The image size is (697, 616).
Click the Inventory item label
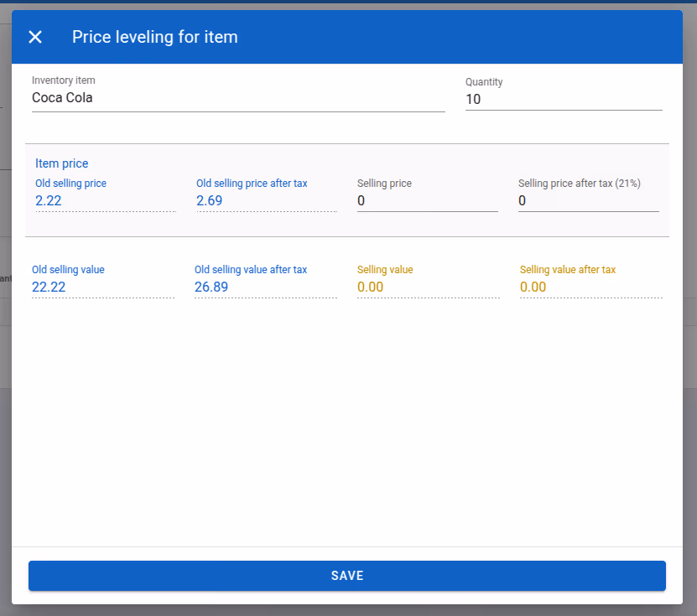(64, 80)
